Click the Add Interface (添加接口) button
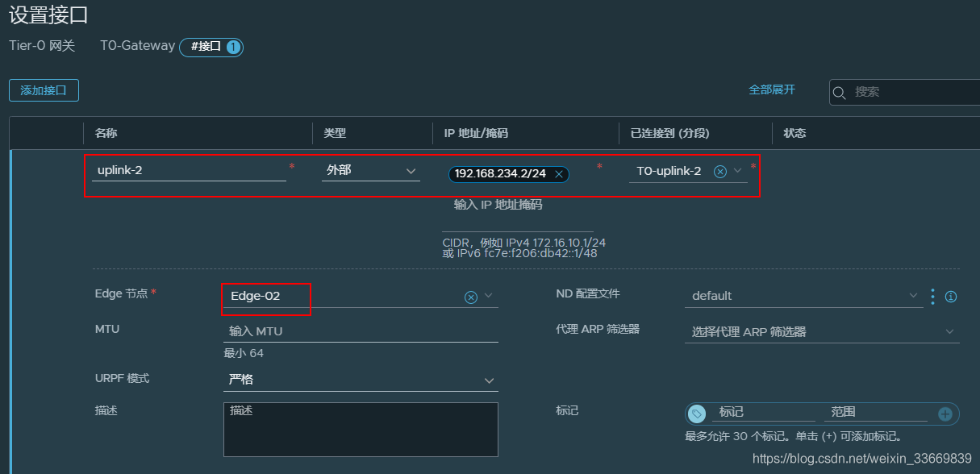Screen dimensions: 980x474 coord(44,90)
